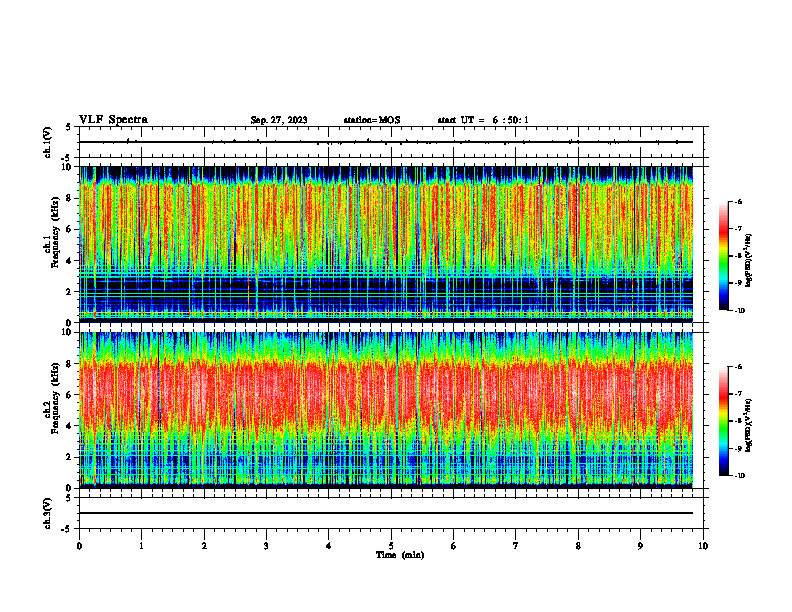Click time-axis tick label '6'

tap(454, 546)
